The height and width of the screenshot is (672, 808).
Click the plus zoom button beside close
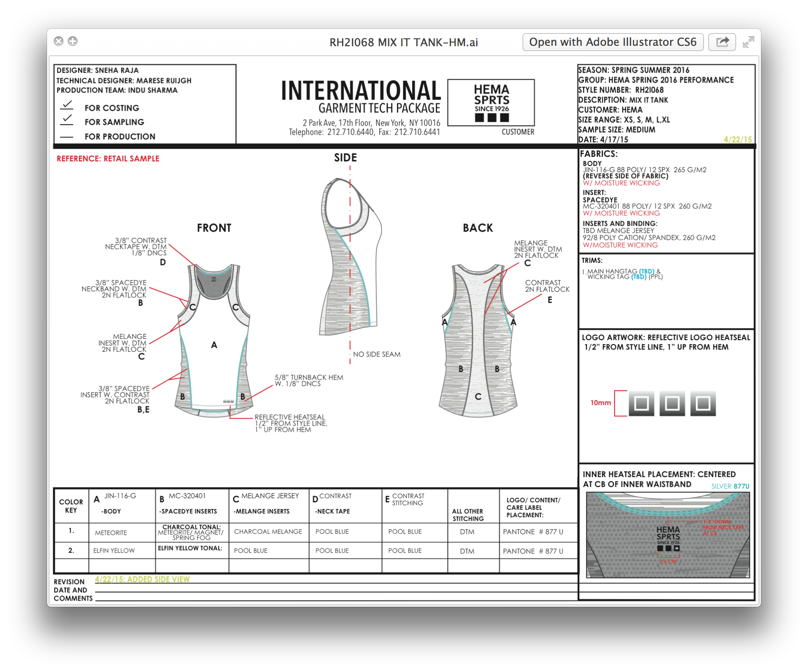tap(73, 41)
